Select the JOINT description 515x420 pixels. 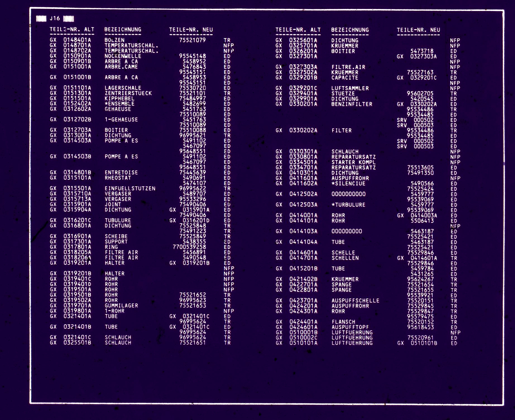tap(113, 204)
